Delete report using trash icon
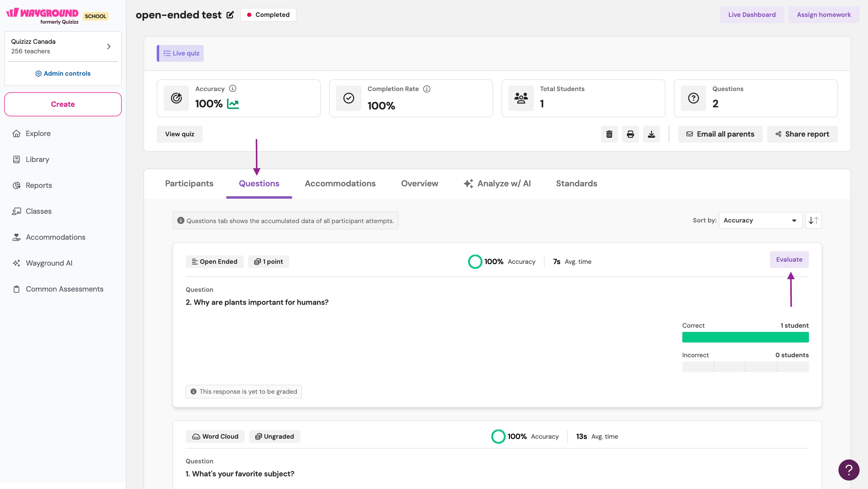The image size is (868, 489). 609,134
